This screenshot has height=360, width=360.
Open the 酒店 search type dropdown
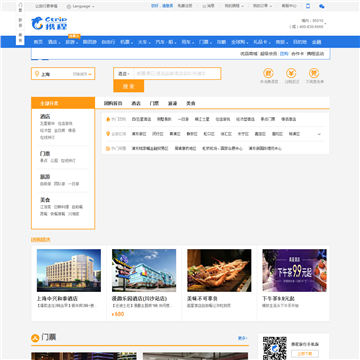click(x=124, y=74)
